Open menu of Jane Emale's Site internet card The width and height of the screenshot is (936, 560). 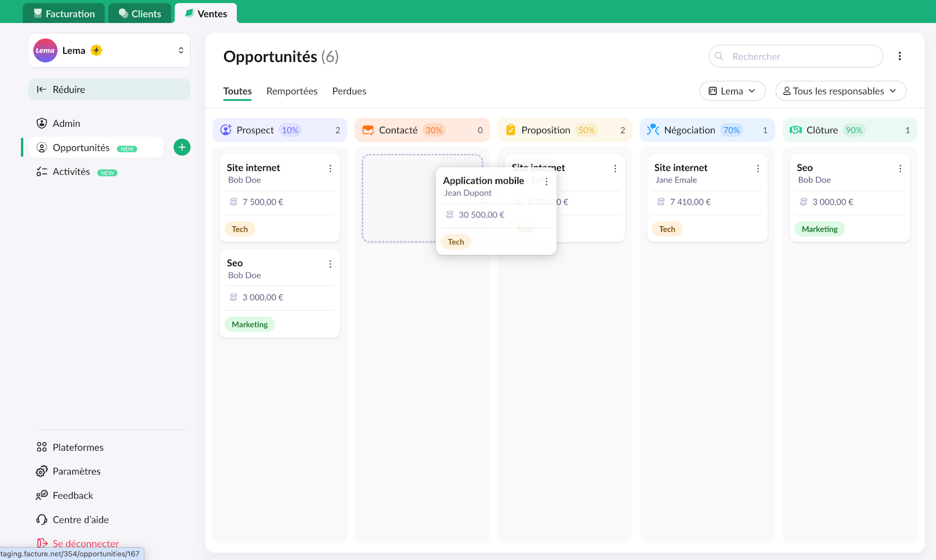point(758,168)
